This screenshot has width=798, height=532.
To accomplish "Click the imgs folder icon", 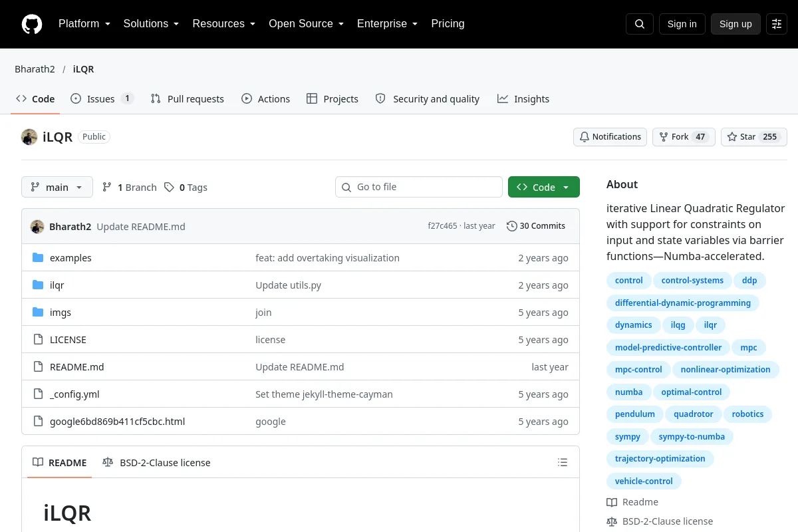I will tap(38, 313).
